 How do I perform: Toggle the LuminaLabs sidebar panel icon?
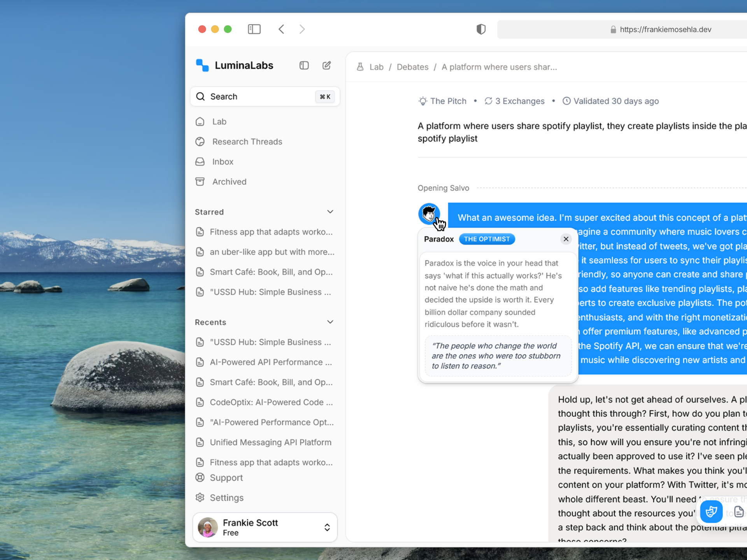click(x=304, y=65)
